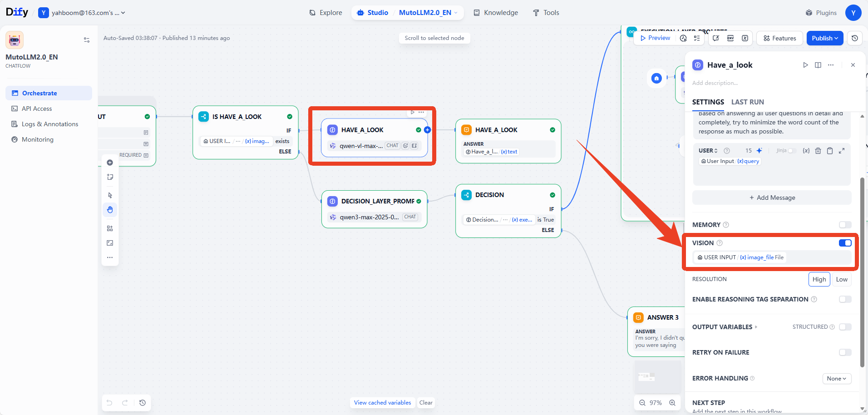Image resolution: width=868 pixels, height=415 pixels.
Task: Expand the MutoLLM2.0_EN app dropdown
Action: pos(428,13)
